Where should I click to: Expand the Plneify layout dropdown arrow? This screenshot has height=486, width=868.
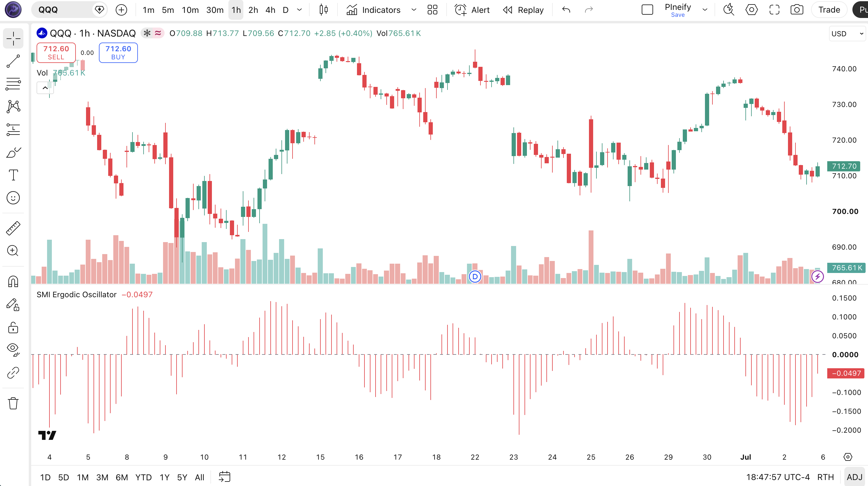tap(705, 10)
